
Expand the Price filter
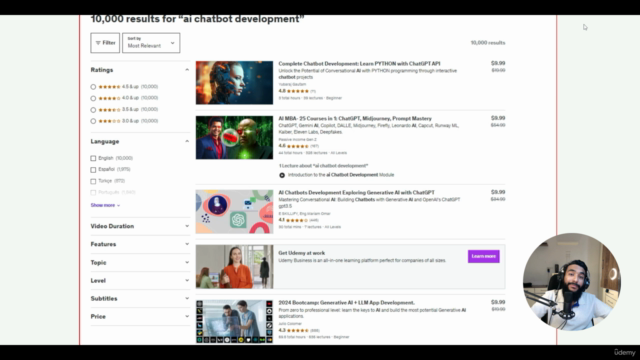point(140,316)
